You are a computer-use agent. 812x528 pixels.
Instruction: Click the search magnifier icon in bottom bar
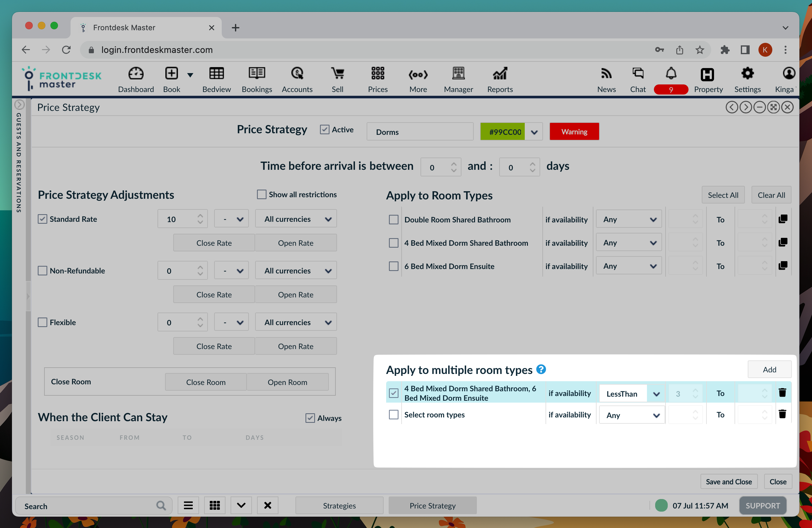tap(161, 505)
